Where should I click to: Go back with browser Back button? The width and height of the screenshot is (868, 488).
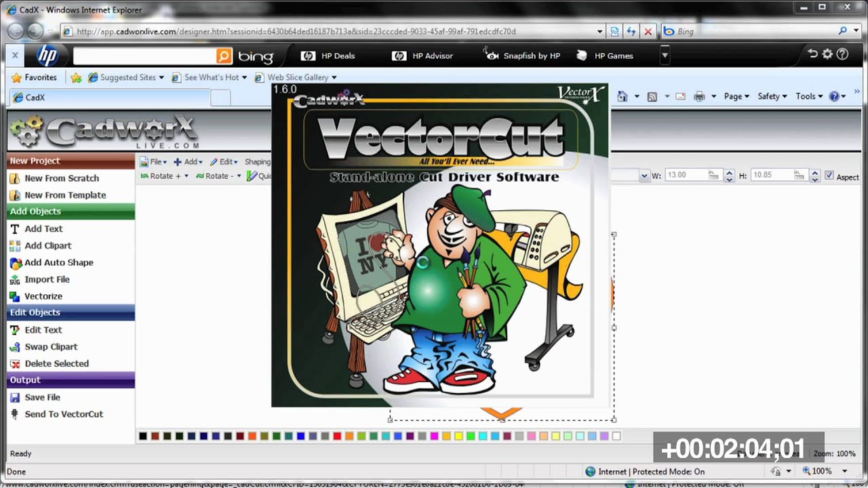point(16,31)
